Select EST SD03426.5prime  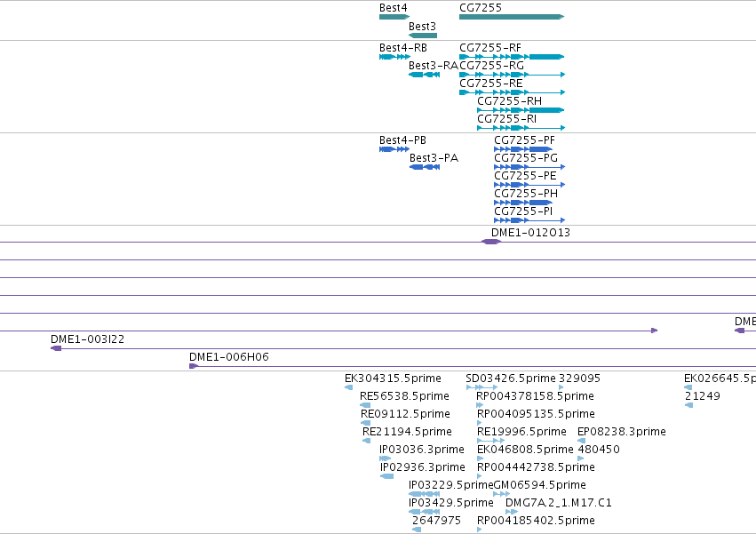click(481, 387)
